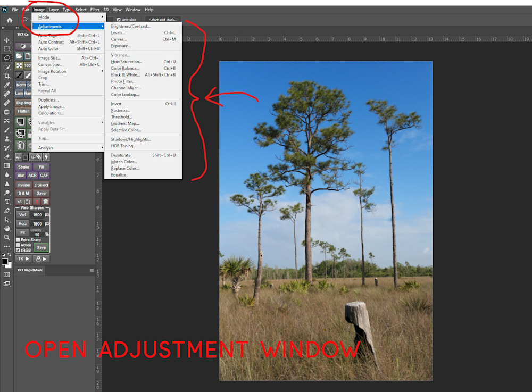Uncheck the sRGB checkbox
This screenshot has width=532, height=392.
pos(18,250)
